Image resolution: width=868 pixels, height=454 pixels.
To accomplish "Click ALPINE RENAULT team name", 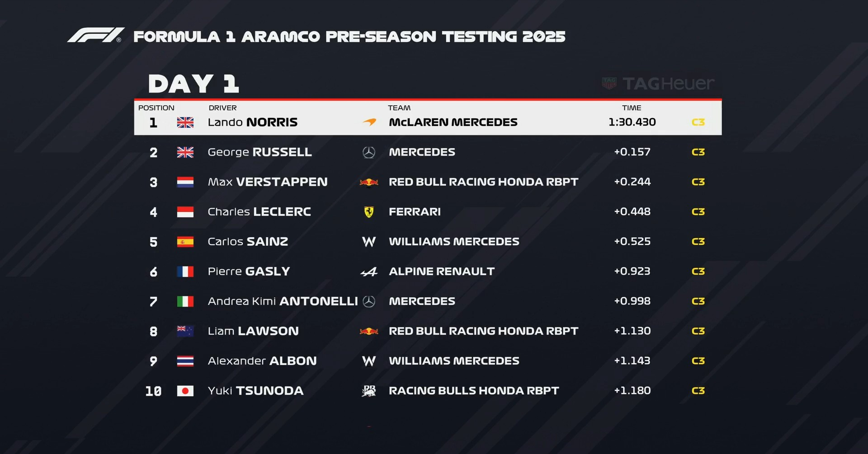I will (x=442, y=271).
